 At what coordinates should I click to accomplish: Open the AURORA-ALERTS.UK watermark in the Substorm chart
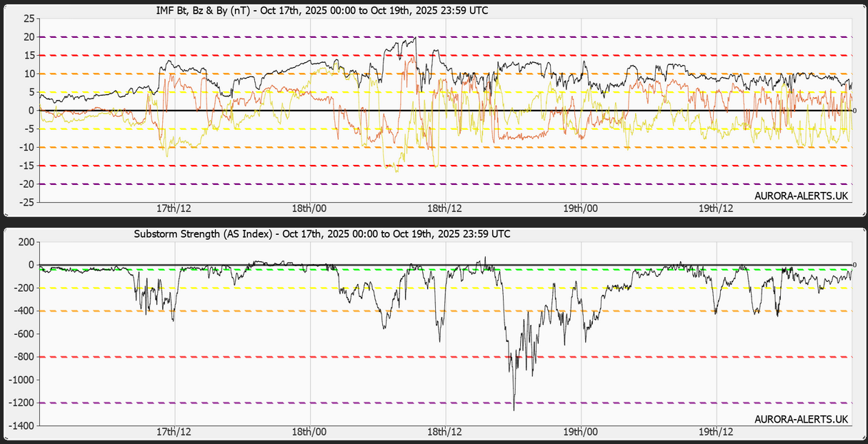(802, 419)
